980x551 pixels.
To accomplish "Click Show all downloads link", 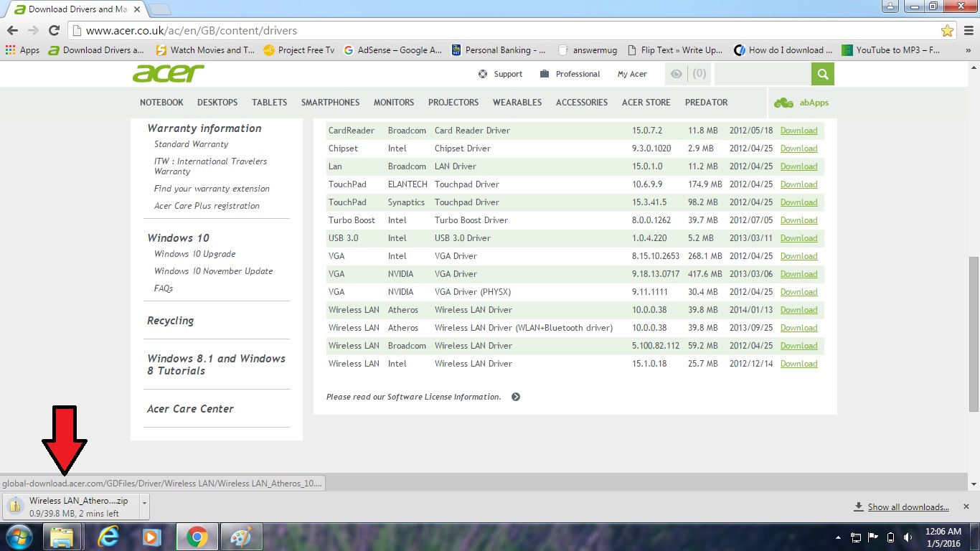I will pyautogui.click(x=908, y=507).
